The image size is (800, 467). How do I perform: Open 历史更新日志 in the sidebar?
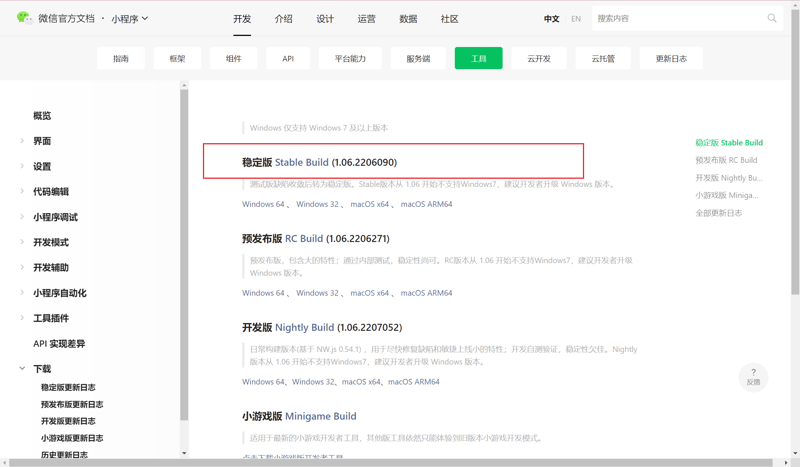pos(64,454)
